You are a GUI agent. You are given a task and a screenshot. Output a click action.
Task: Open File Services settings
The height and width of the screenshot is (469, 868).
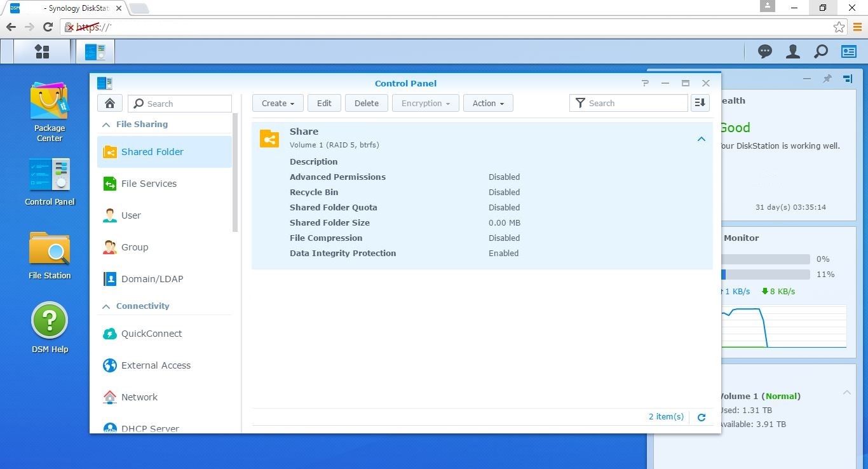165,184
